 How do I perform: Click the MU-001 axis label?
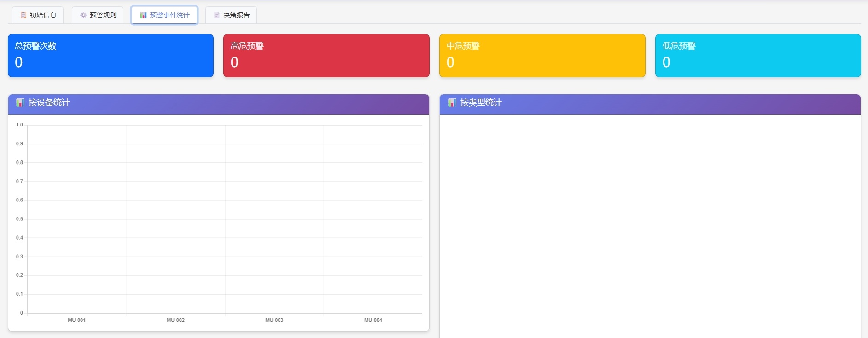pos(77,320)
